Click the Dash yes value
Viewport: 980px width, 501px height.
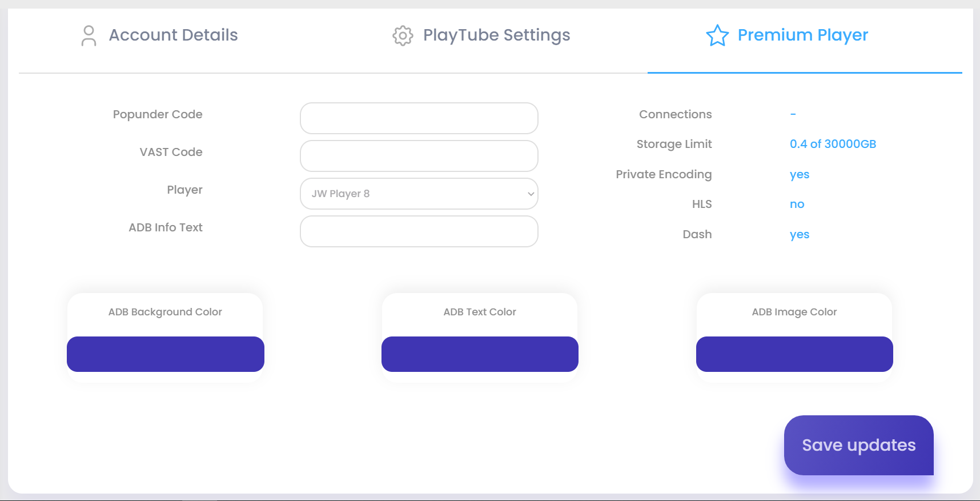click(800, 234)
